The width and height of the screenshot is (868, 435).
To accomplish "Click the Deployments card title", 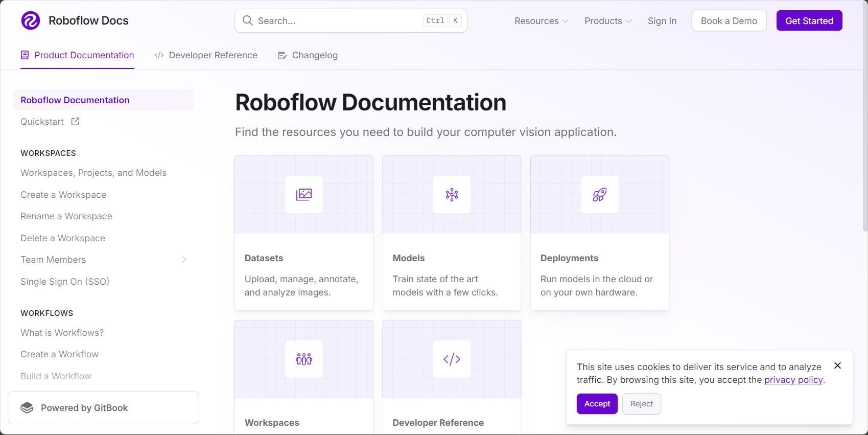I will pyautogui.click(x=569, y=258).
